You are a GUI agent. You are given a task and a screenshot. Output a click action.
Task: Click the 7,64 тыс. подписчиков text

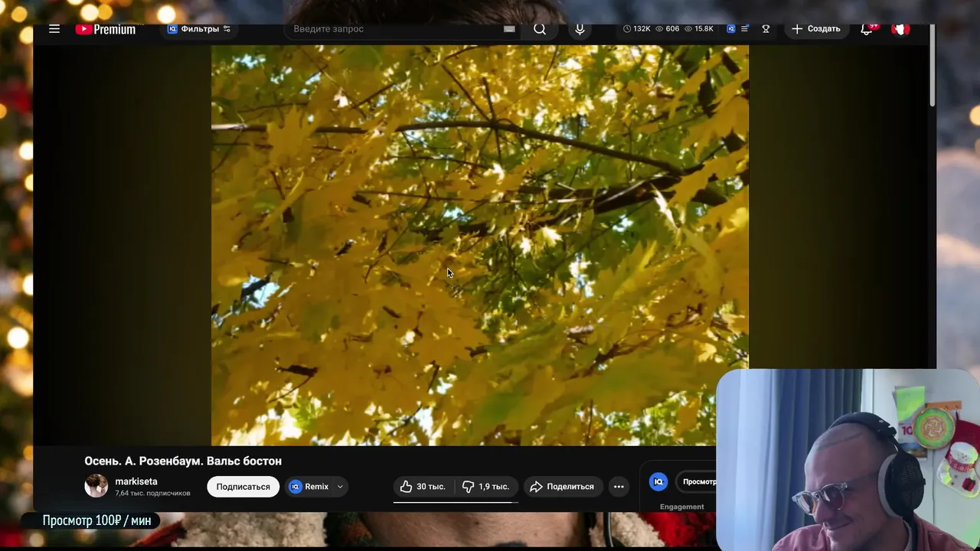pyautogui.click(x=152, y=494)
